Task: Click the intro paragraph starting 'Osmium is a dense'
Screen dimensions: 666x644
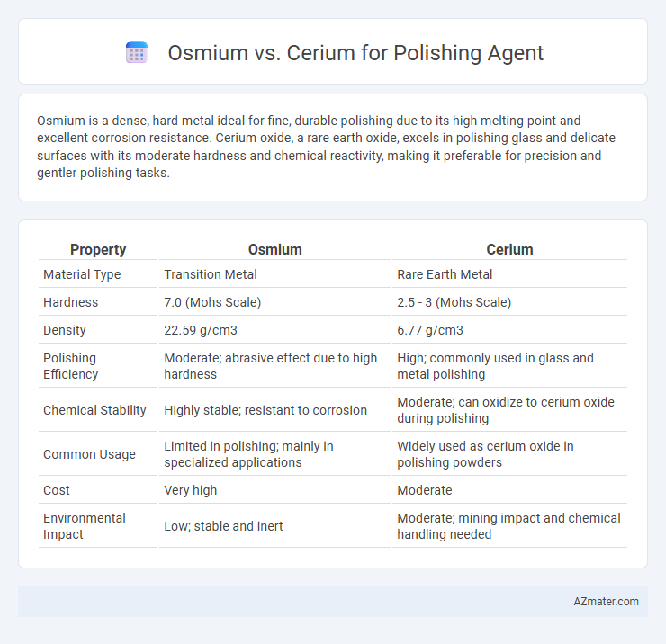Action: 326,147
